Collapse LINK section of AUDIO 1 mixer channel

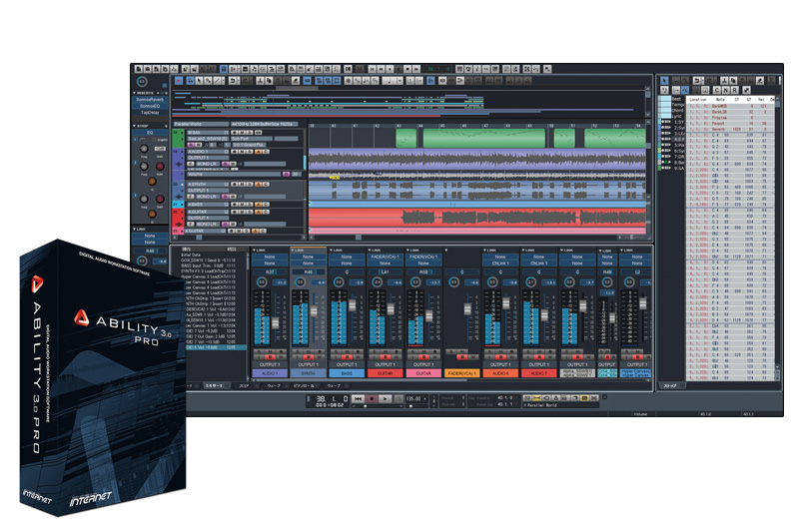coord(254,250)
